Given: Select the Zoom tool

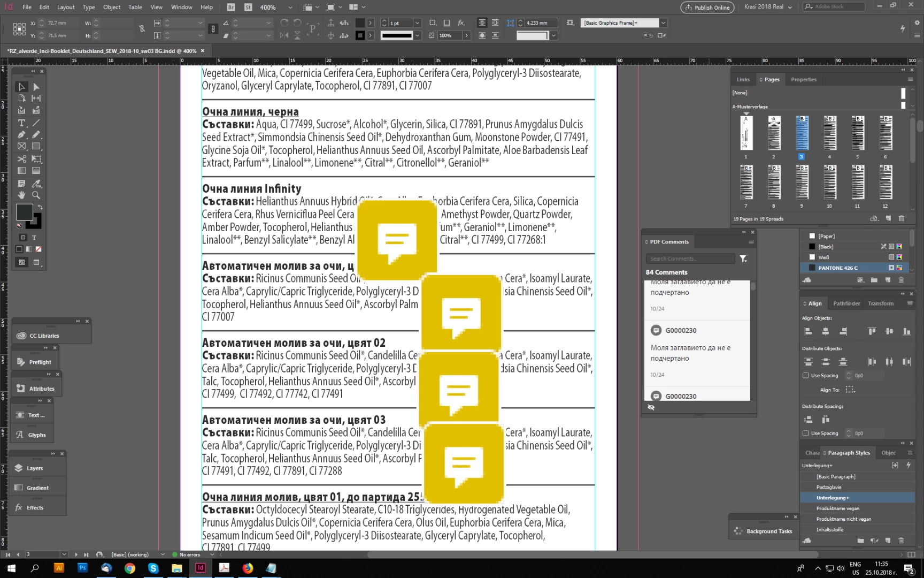Looking at the screenshot, I should [36, 195].
